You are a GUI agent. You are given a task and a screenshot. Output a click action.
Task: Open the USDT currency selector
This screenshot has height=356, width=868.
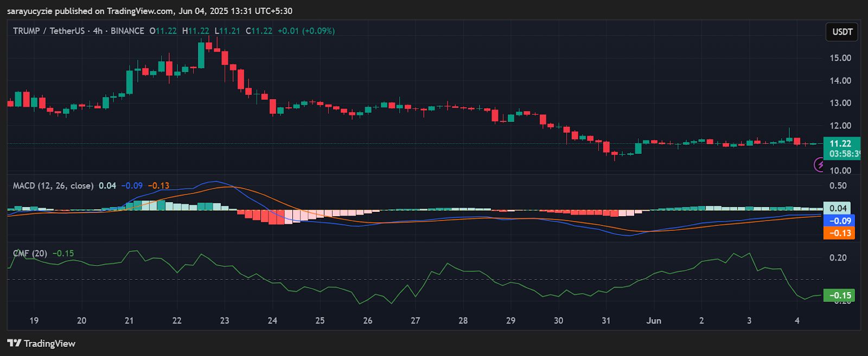click(842, 32)
